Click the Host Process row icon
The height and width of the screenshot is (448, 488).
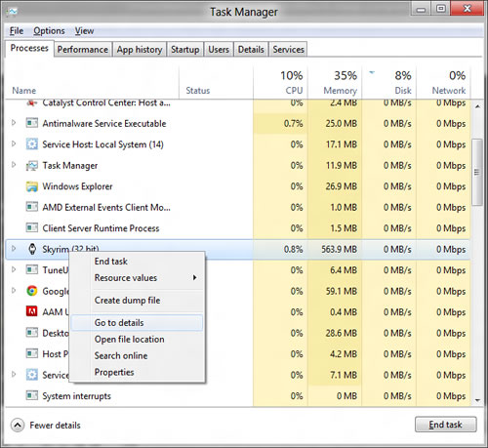point(32,353)
